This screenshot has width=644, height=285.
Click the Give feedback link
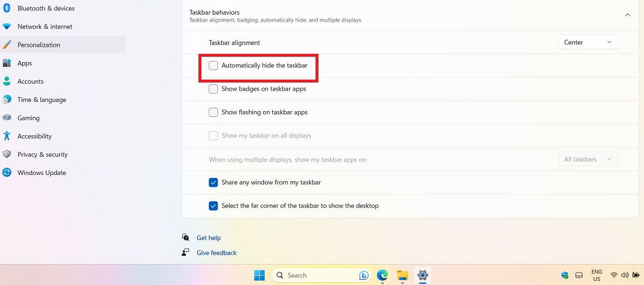(x=217, y=253)
